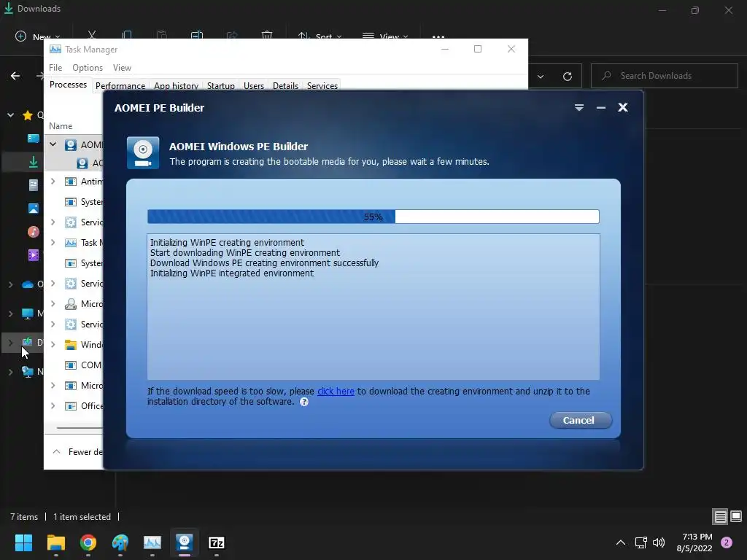Image resolution: width=747 pixels, height=560 pixels.
Task: Click Name column header in Task Manager
Action: click(x=61, y=125)
